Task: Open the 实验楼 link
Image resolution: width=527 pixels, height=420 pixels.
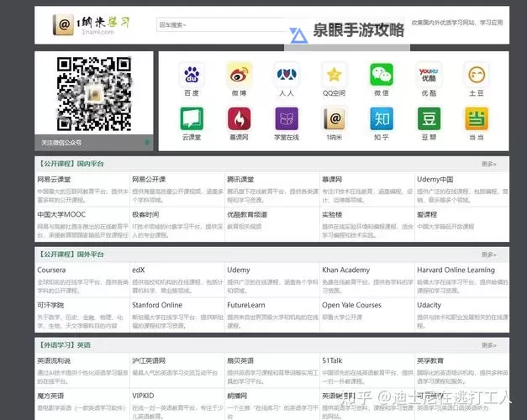Action: tap(332, 214)
